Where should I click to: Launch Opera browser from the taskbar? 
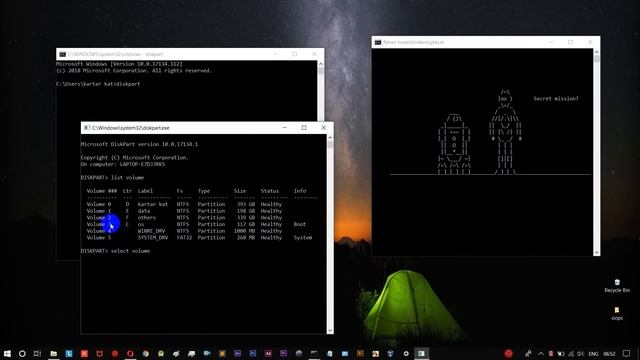130,353
